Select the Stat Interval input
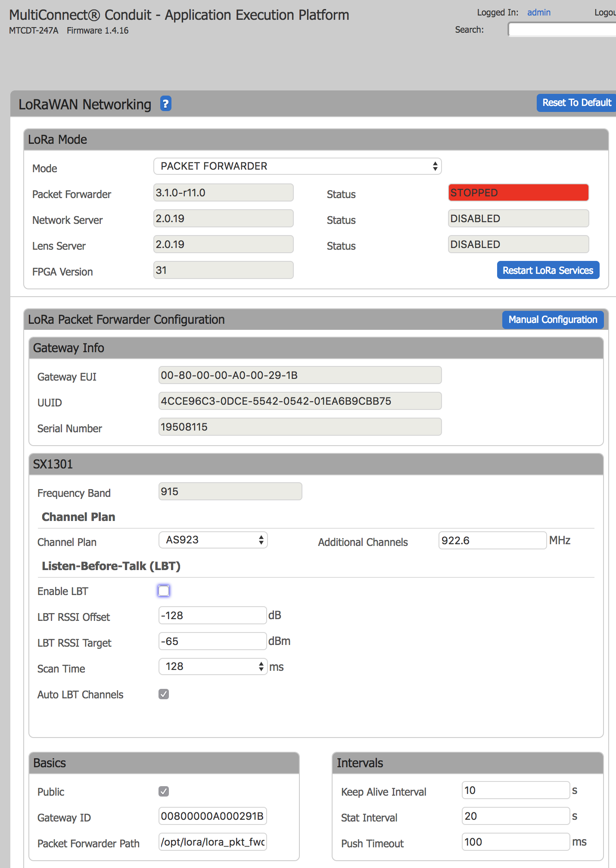Image resolution: width=616 pixels, height=868 pixels. [x=516, y=816]
